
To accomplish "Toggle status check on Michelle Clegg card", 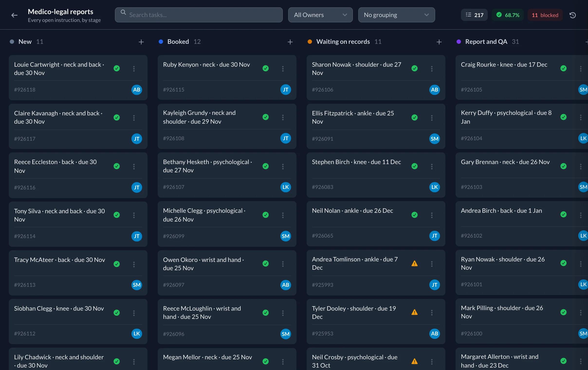I will (266, 215).
